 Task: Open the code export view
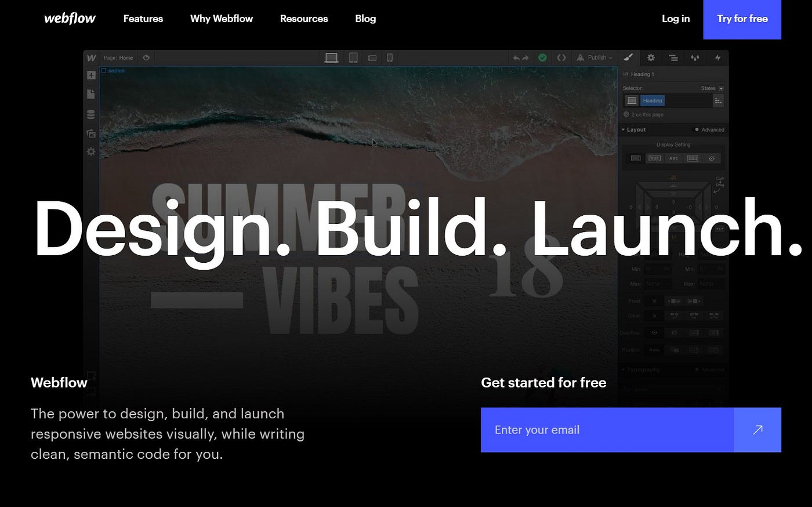(561, 57)
